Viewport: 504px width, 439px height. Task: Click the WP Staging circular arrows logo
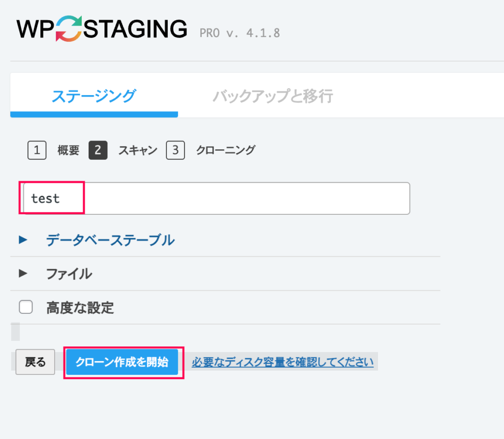click(69, 29)
